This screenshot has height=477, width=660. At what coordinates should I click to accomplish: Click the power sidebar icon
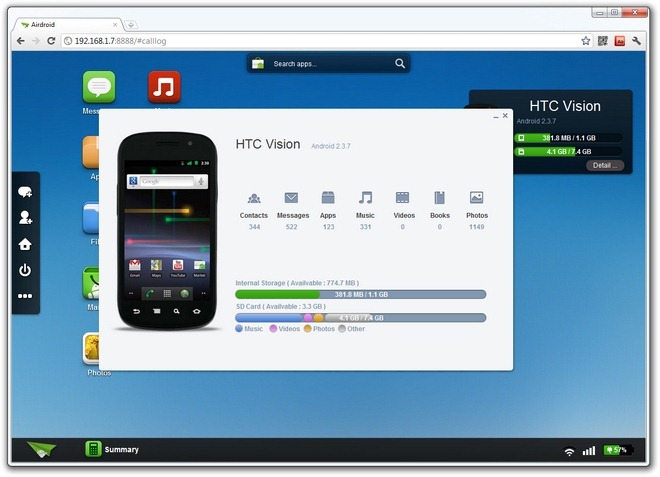(25, 270)
